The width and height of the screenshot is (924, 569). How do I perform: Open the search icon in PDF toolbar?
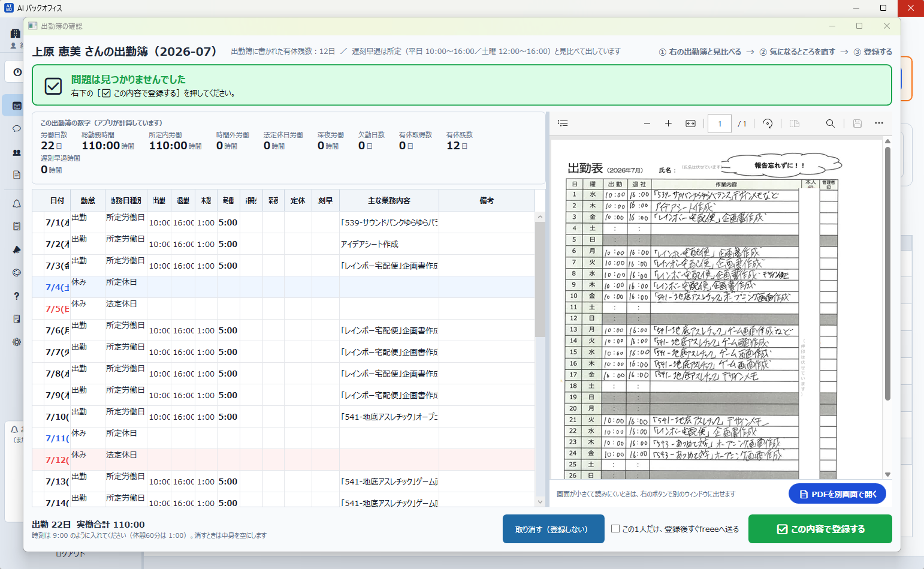[x=830, y=124]
